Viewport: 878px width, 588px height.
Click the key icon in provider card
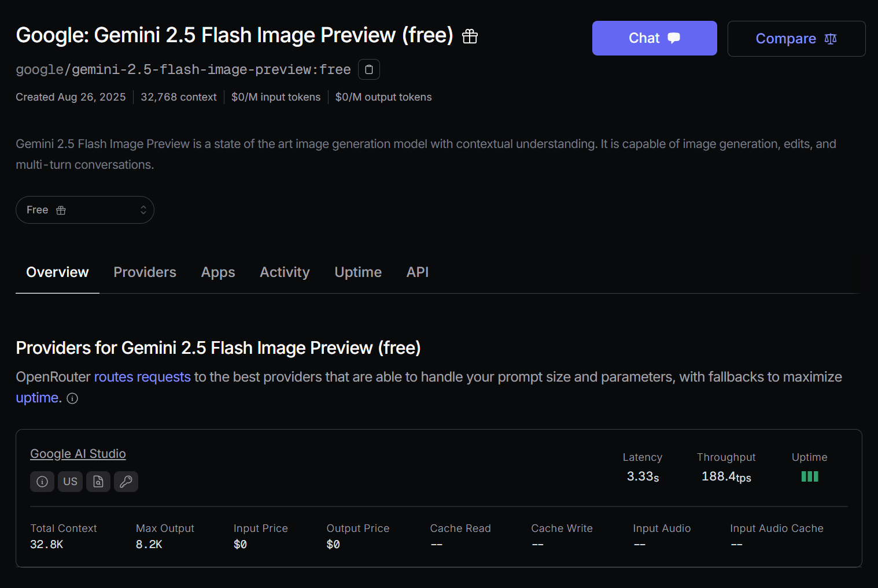[x=126, y=482]
